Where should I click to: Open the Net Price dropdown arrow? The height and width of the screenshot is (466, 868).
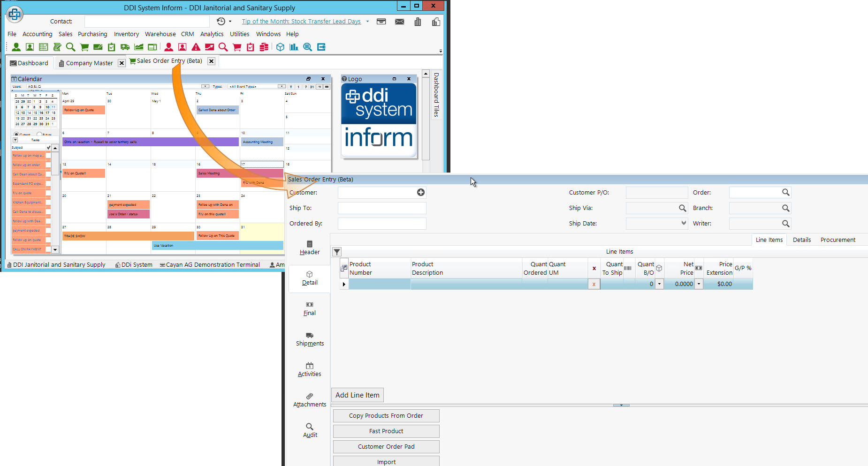click(x=699, y=284)
